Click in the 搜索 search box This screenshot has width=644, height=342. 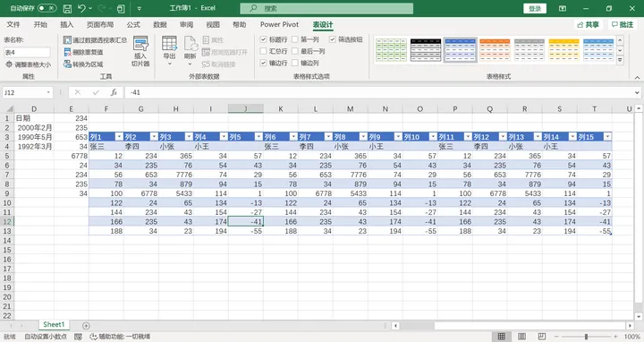pyautogui.click(x=326, y=8)
